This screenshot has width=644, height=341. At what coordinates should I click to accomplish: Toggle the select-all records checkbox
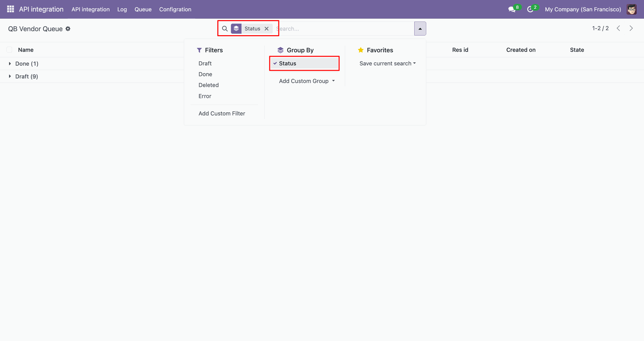9,50
